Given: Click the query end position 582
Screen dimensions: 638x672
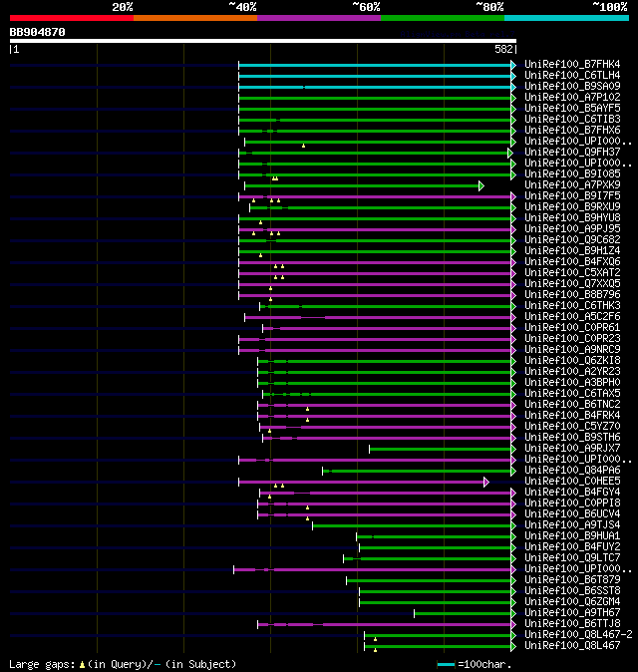Looking at the screenshot, I should pos(503,49).
